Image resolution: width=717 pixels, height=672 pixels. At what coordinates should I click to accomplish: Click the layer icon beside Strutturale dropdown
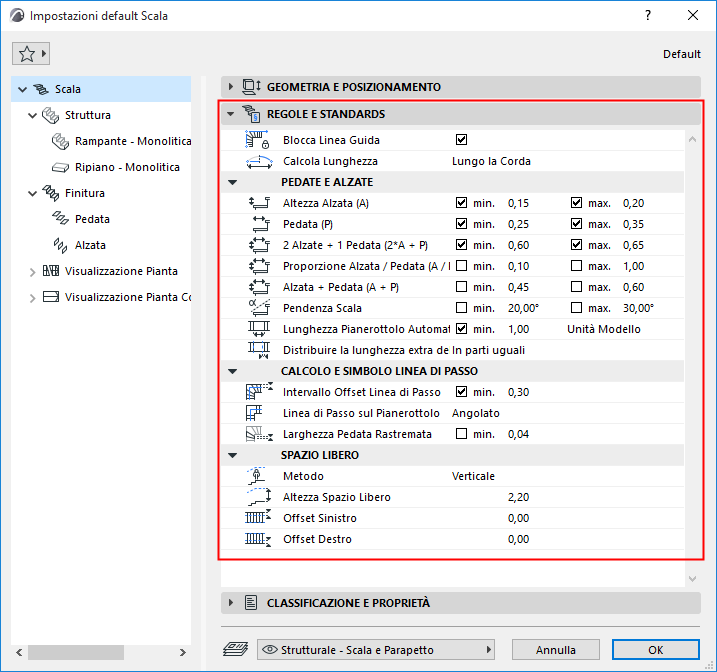236,650
